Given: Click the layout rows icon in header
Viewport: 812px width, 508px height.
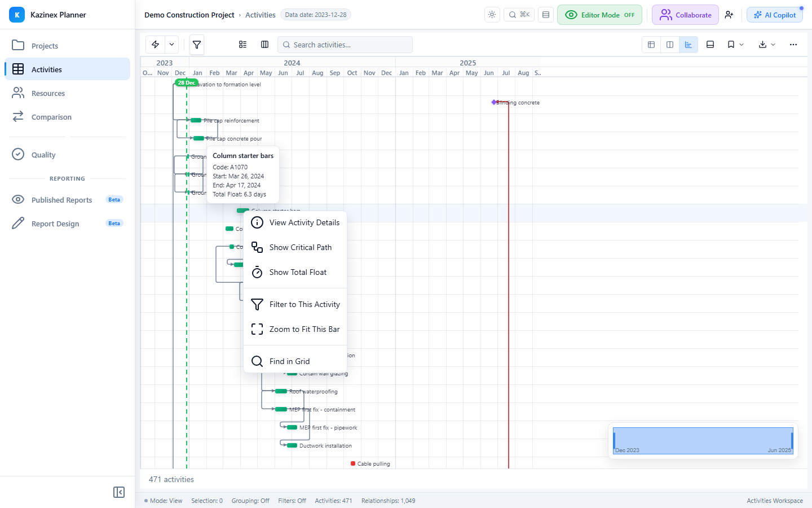Looking at the screenshot, I should [546, 15].
